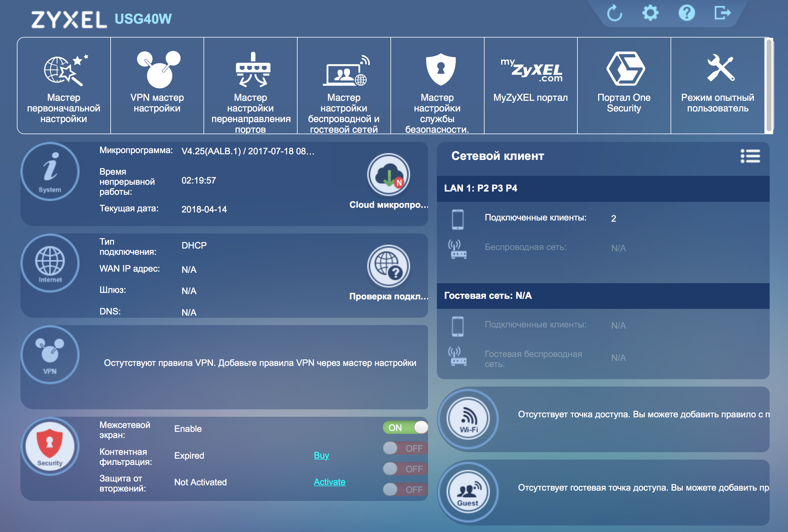This screenshot has width=788, height=532.
Task: Open Cloud микропрограмма download icon
Action: (389, 175)
